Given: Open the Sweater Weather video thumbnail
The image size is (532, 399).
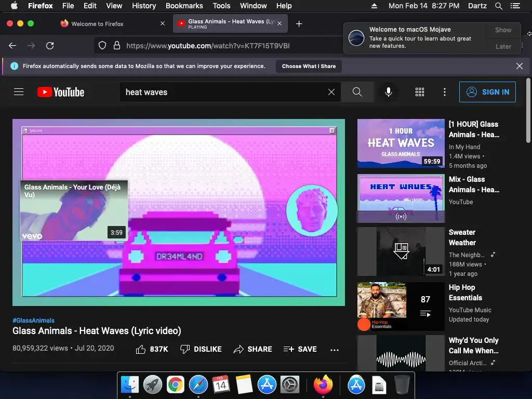Looking at the screenshot, I should [x=401, y=251].
